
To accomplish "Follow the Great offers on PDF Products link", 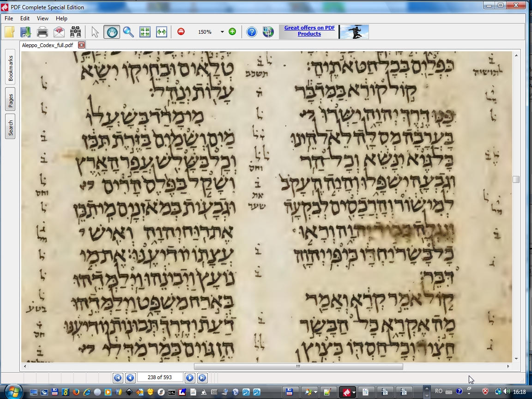I will pyautogui.click(x=309, y=31).
